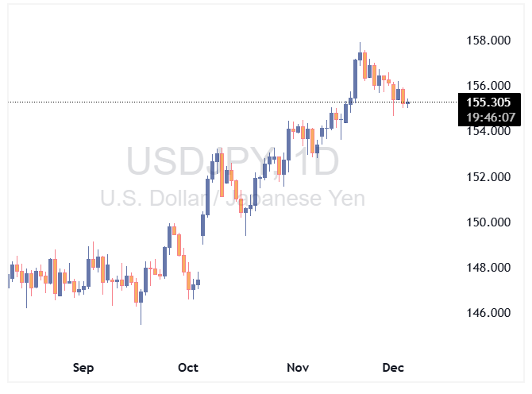
Task: Click the Sep label on time axis
Action: 83,368
